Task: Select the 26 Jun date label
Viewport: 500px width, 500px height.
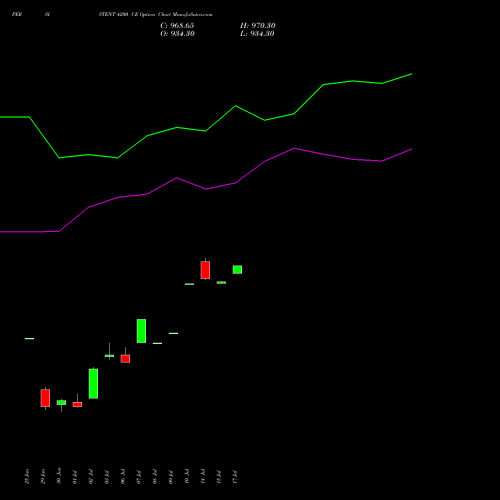Action: 27,476
